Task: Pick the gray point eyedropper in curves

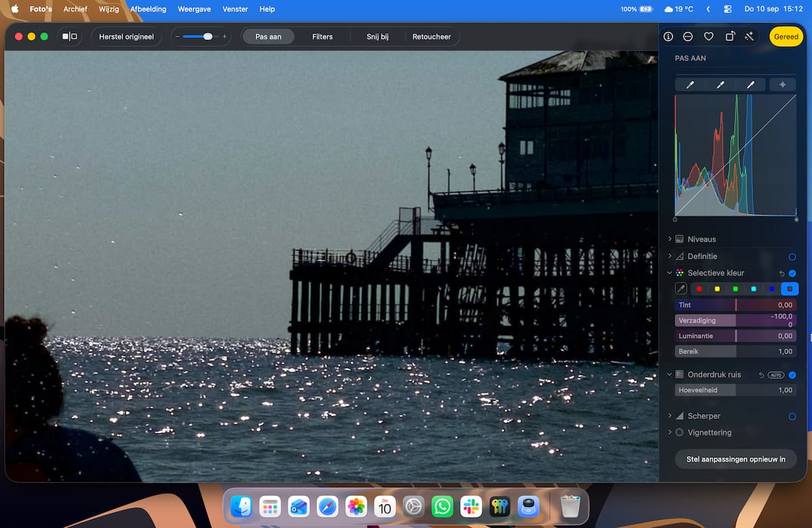Action: pos(721,85)
